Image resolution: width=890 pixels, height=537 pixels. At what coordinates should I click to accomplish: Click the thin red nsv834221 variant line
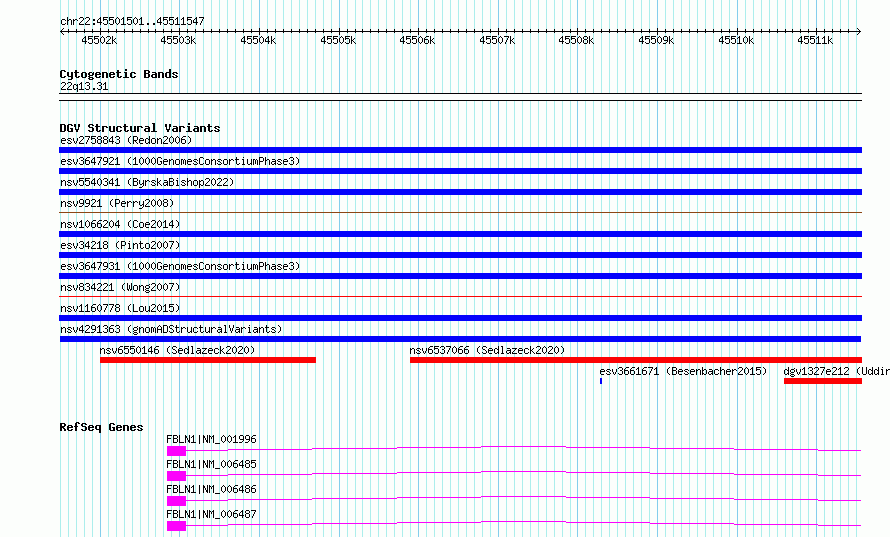[460, 296]
